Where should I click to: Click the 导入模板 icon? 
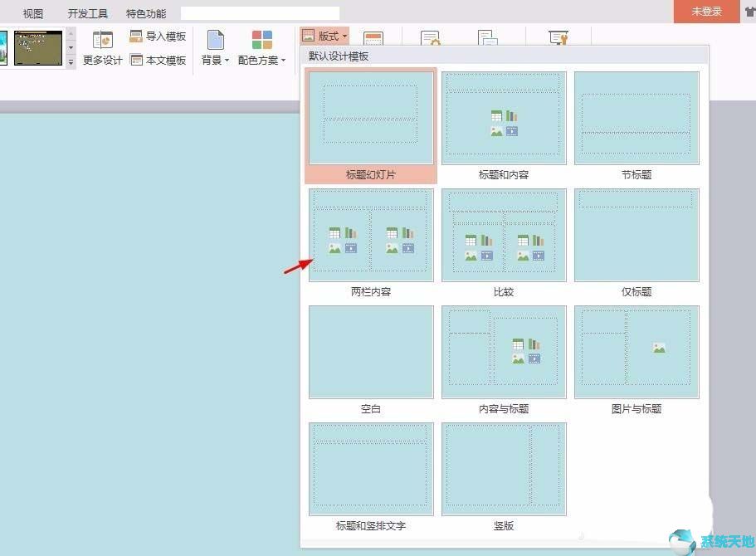click(x=136, y=36)
